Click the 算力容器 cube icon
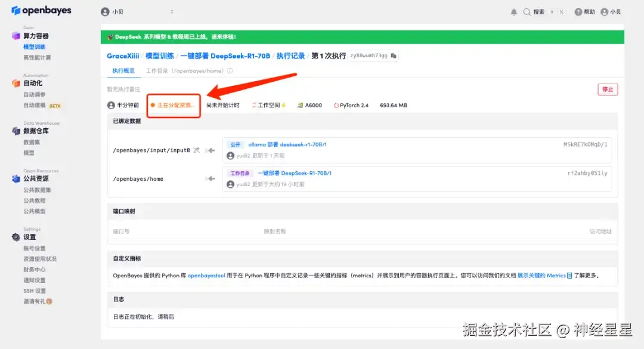644x349 pixels. 16,36
